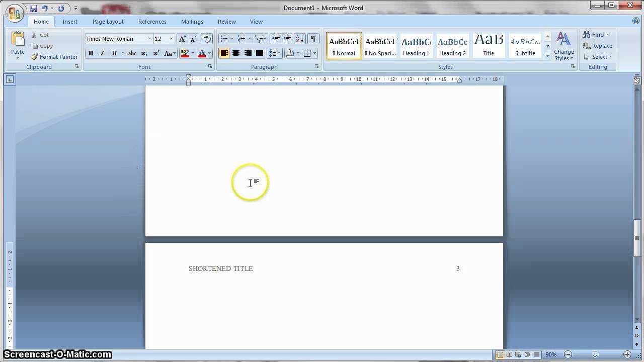Apply superscript formatting
This screenshot has width=644, height=362.
point(156,53)
